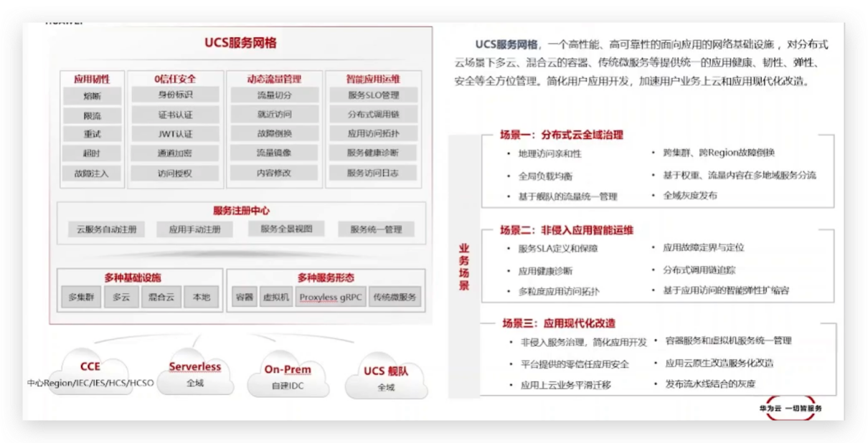Click the 多种基础设施 heading
Viewport: 868px width, 443px height.
click(x=133, y=277)
